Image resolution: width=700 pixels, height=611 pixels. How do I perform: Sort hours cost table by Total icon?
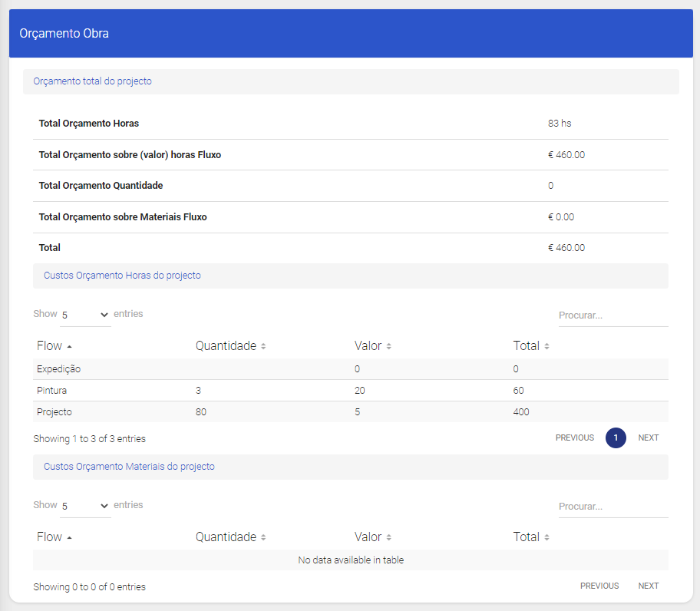pos(546,347)
